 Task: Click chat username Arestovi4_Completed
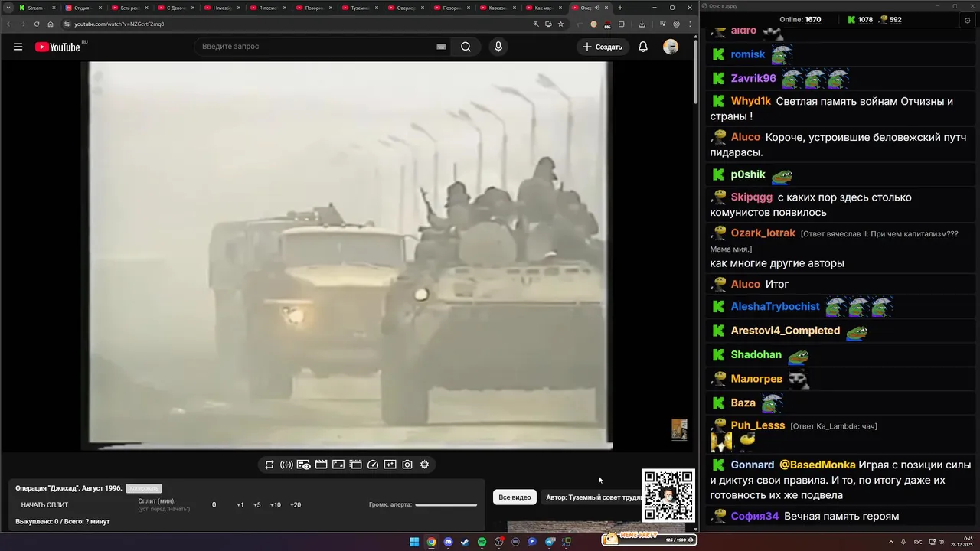point(786,331)
